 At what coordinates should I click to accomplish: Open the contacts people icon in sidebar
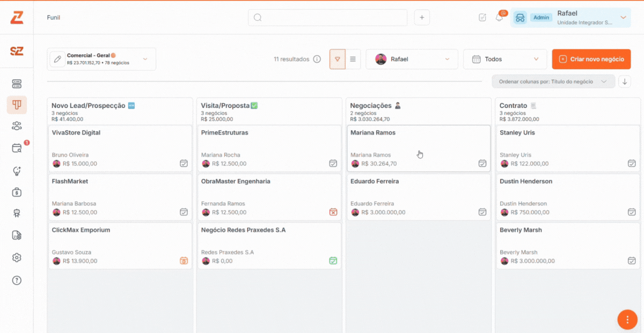[x=17, y=126]
